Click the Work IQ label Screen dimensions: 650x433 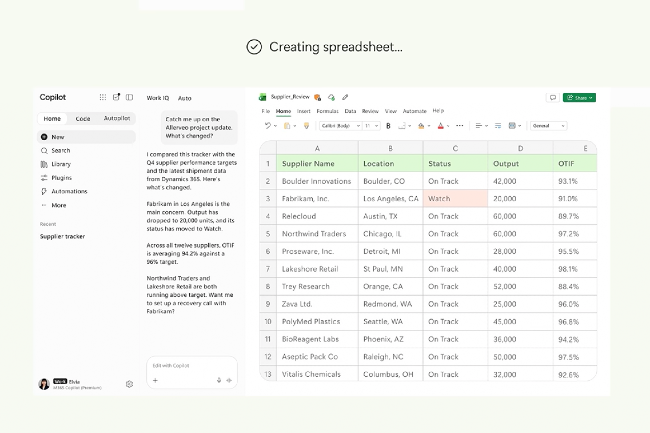coord(158,98)
